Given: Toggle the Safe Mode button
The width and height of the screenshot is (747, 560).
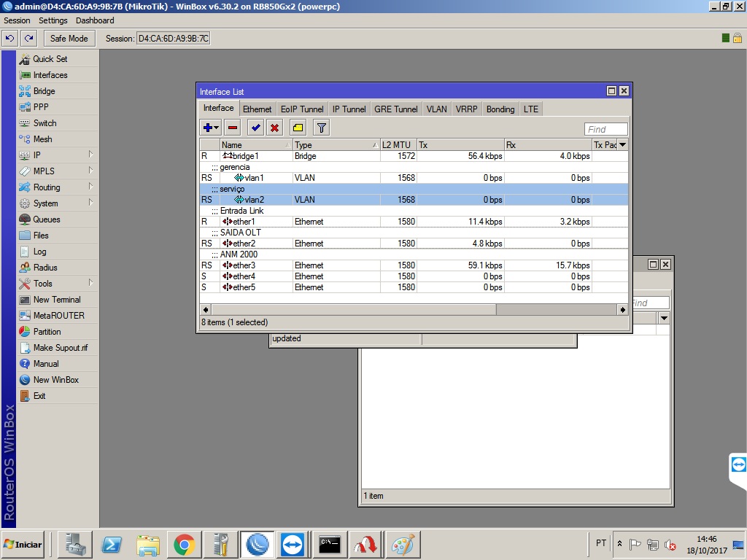Looking at the screenshot, I should [x=69, y=39].
